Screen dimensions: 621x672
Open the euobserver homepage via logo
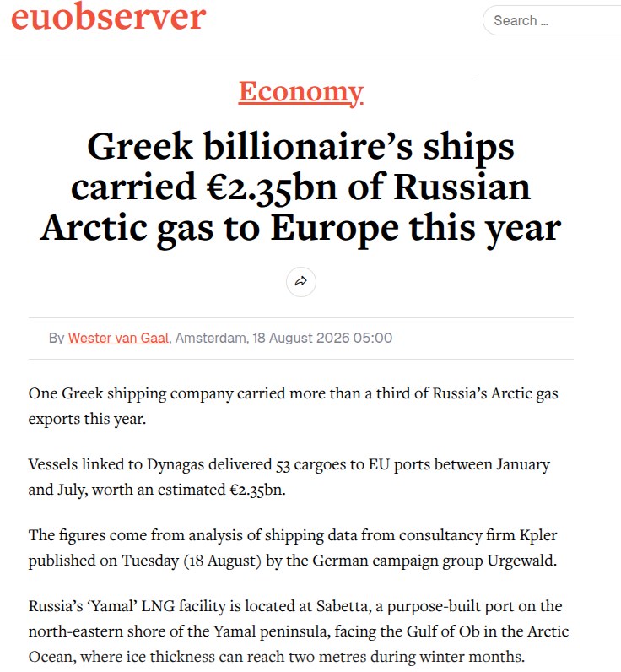[108, 18]
